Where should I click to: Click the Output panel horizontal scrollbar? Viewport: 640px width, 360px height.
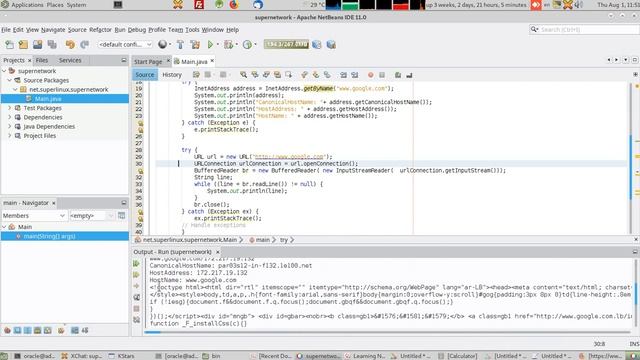[x=388, y=332]
